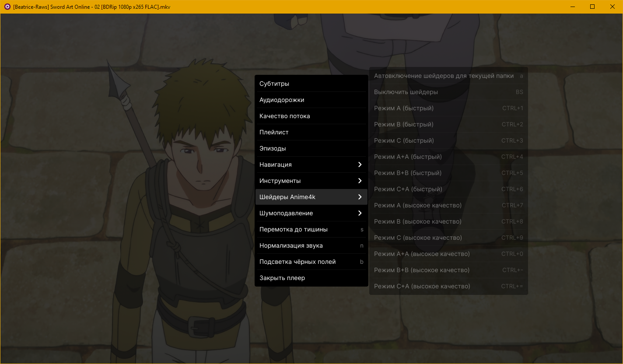Toggle Подсветка чёрных полей
The image size is (623, 364).
[x=311, y=262]
